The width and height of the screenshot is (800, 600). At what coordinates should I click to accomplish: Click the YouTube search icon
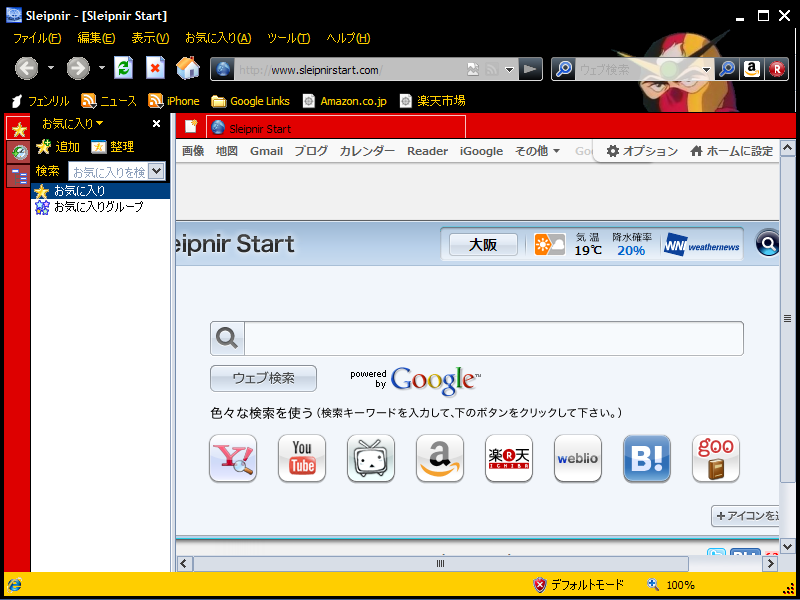click(302, 458)
